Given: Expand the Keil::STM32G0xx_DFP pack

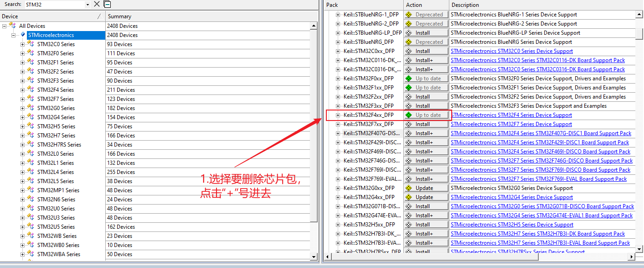Looking at the screenshot, I should [338, 188].
